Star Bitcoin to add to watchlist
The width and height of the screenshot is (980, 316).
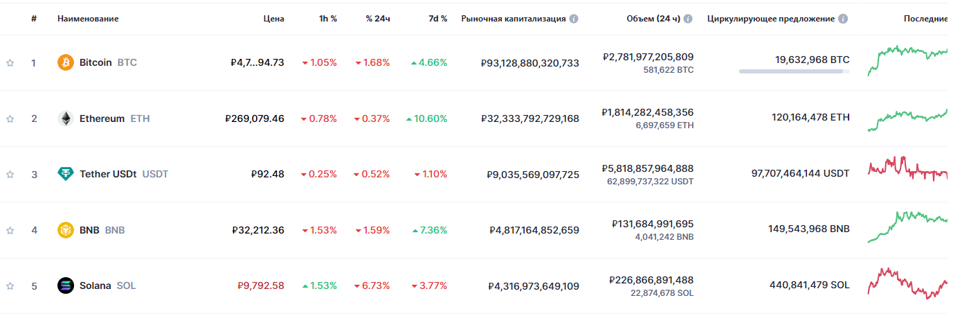pos(10,63)
